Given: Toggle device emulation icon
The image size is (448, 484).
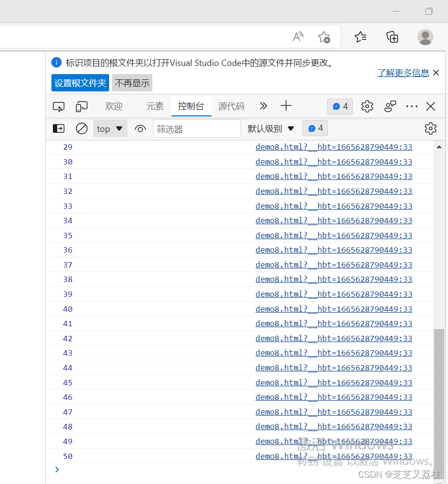Looking at the screenshot, I should (x=81, y=106).
